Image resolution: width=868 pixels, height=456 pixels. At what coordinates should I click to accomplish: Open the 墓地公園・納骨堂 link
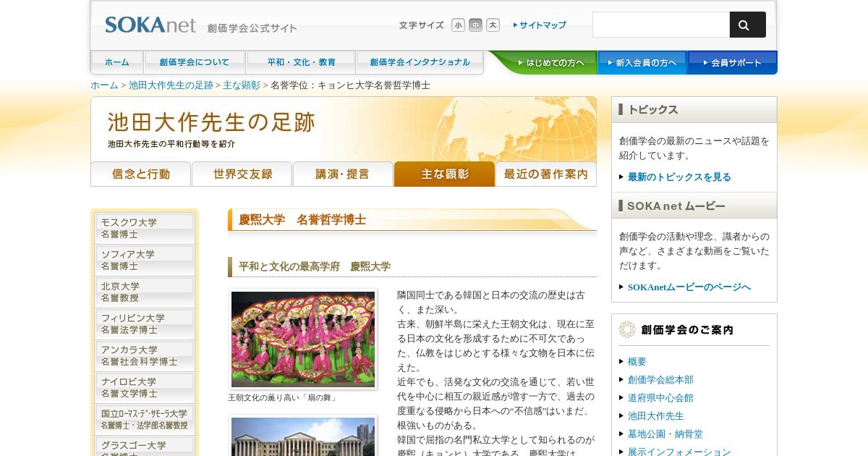point(665,434)
